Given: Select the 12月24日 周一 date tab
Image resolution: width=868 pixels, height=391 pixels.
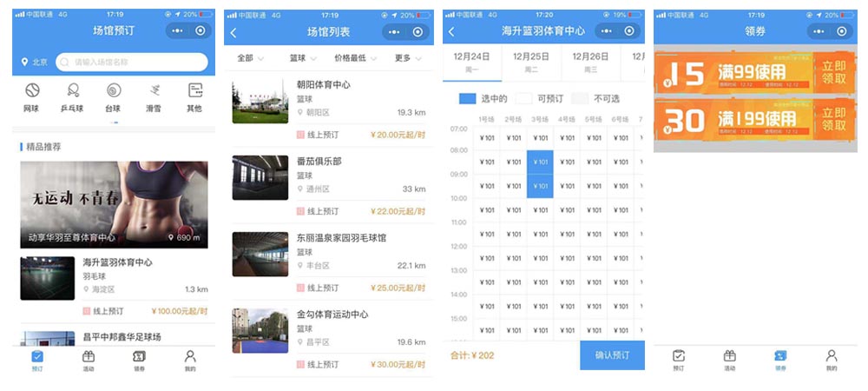Looking at the screenshot, I should (x=472, y=63).
